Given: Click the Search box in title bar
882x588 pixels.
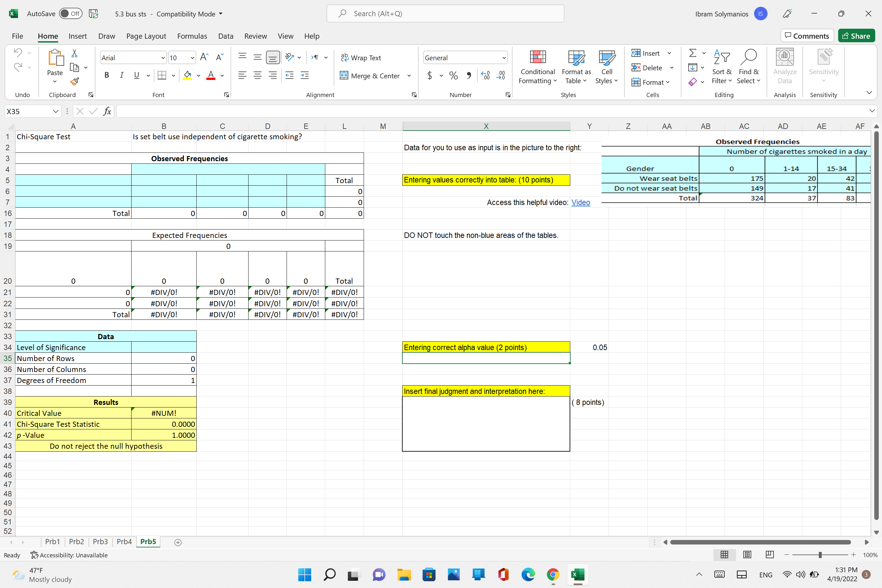Looking at the screenshot, I should click(445, 14).
